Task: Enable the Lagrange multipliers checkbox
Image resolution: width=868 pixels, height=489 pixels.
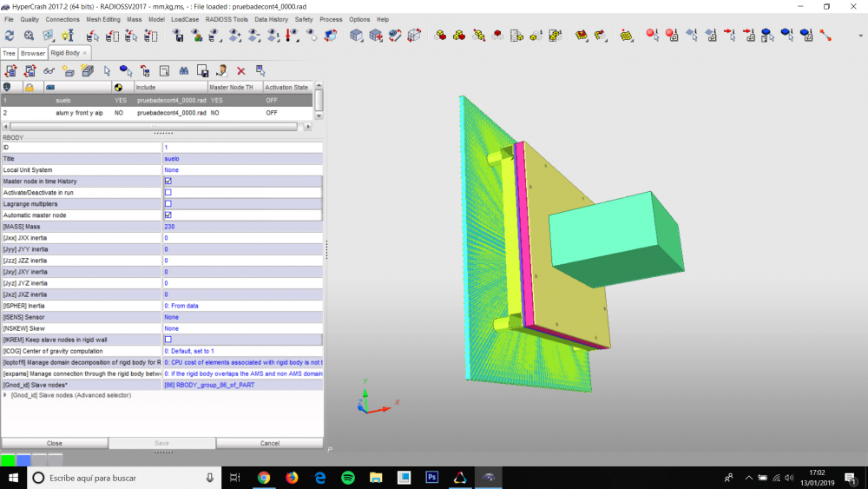Action: (x=168, y=204)
